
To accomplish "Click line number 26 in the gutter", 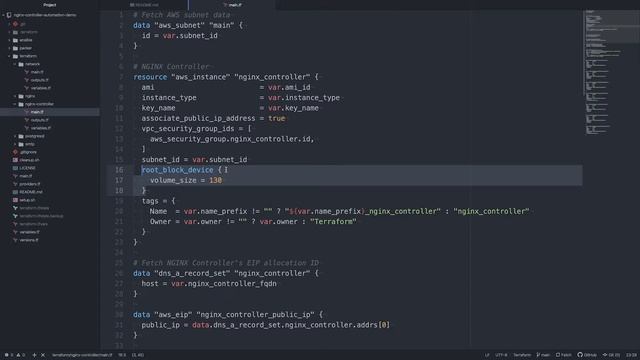I will click(x=119, y=273).
